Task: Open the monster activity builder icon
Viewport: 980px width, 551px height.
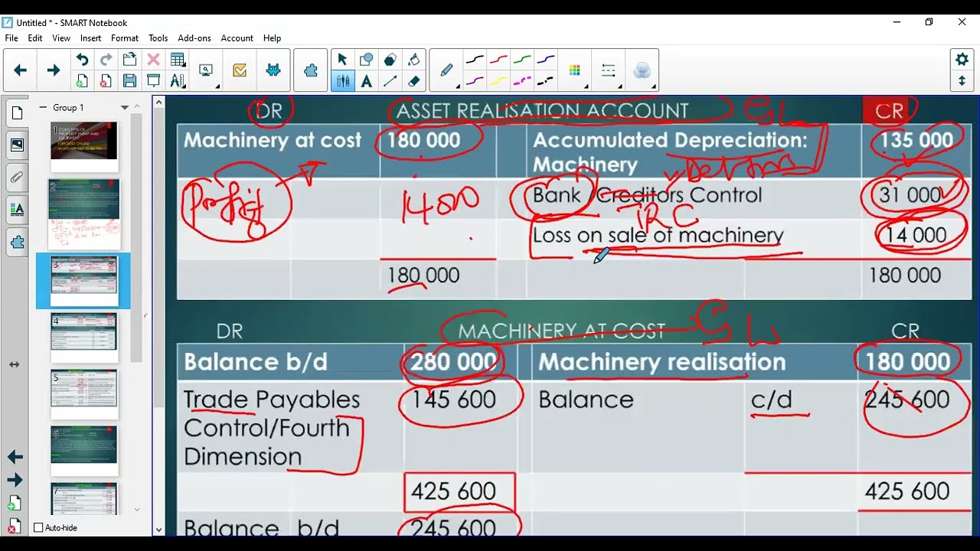Action: point(273,70)
